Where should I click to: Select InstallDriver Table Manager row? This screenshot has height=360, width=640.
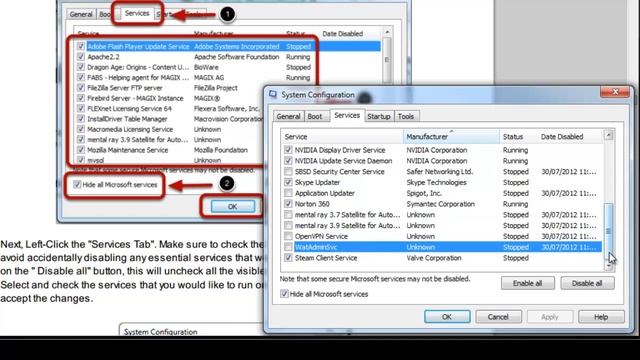(x=170, y=119)
